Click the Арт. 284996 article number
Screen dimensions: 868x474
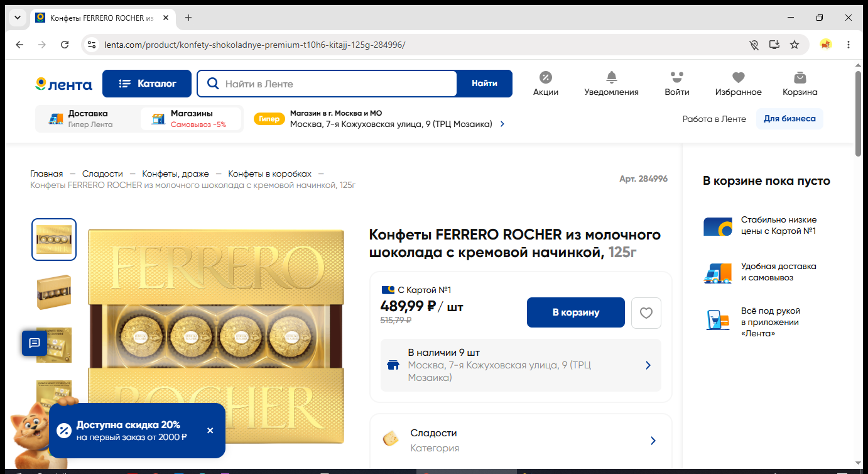(x=643, y=179)
